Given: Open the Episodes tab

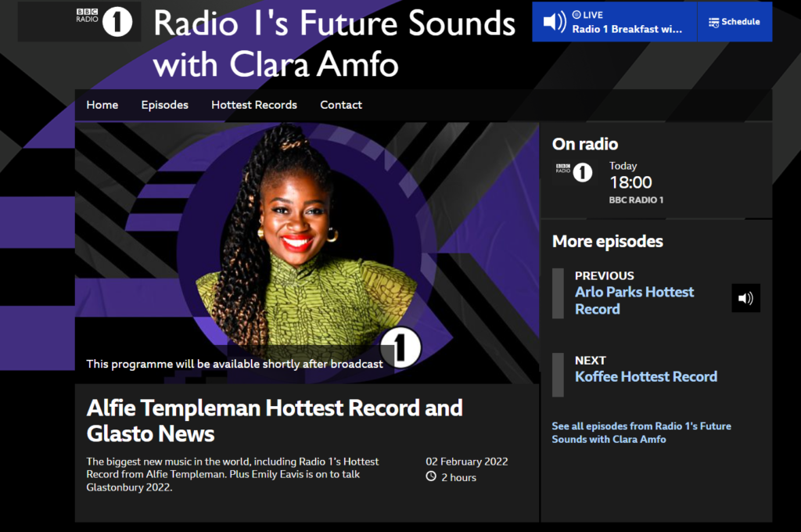Looking at the screenshot, I should coord(164,105).
